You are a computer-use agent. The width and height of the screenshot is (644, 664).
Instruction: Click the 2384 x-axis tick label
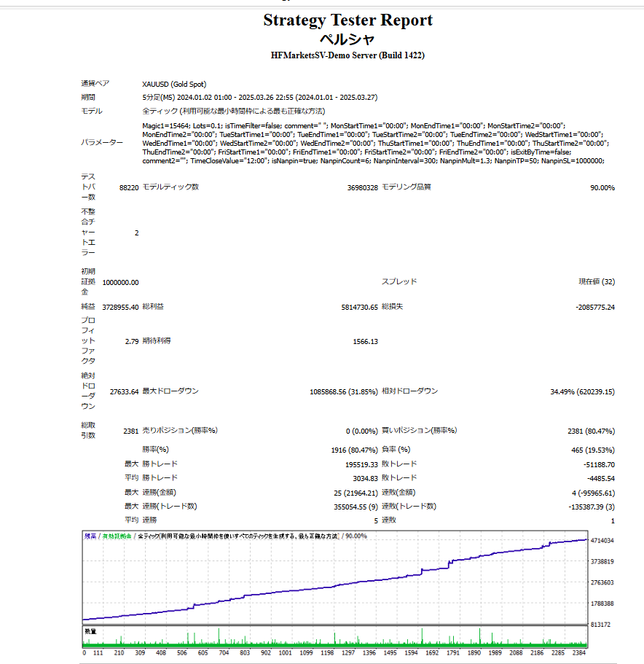tap(578, 652)
